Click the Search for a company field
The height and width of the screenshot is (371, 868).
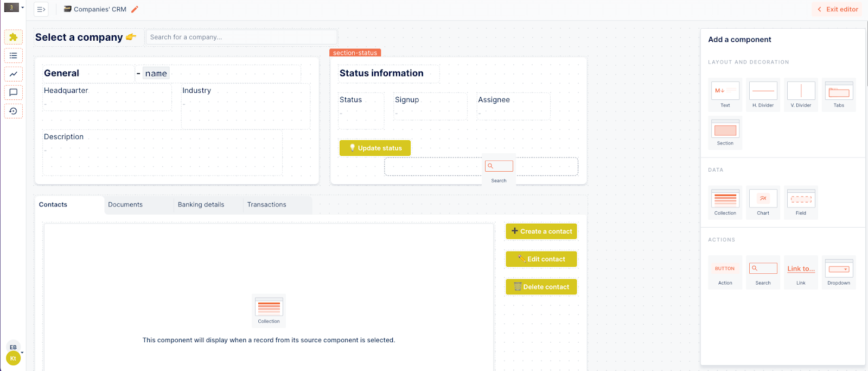pos(241,37)
